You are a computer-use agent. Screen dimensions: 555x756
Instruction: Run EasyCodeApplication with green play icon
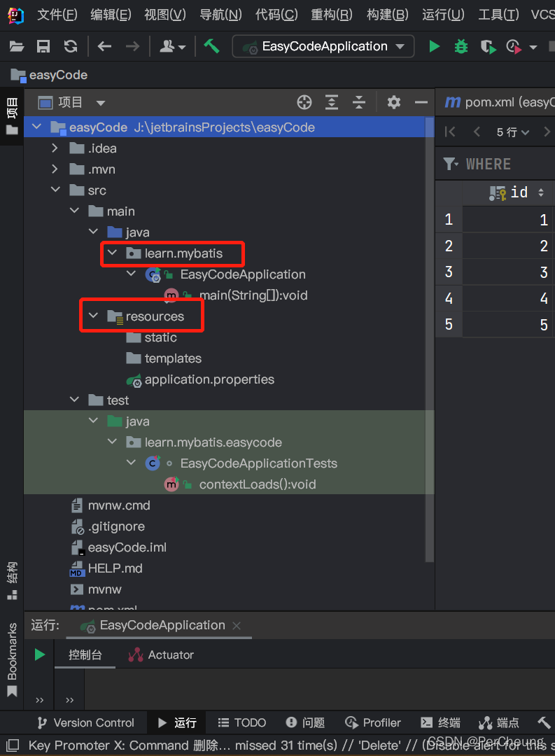[x=435, y=46]
